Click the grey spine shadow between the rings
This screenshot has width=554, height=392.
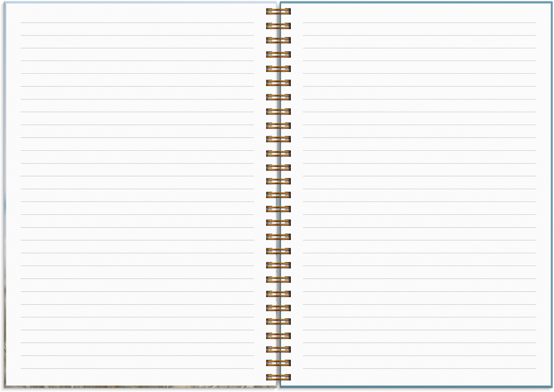pos(278,188)
